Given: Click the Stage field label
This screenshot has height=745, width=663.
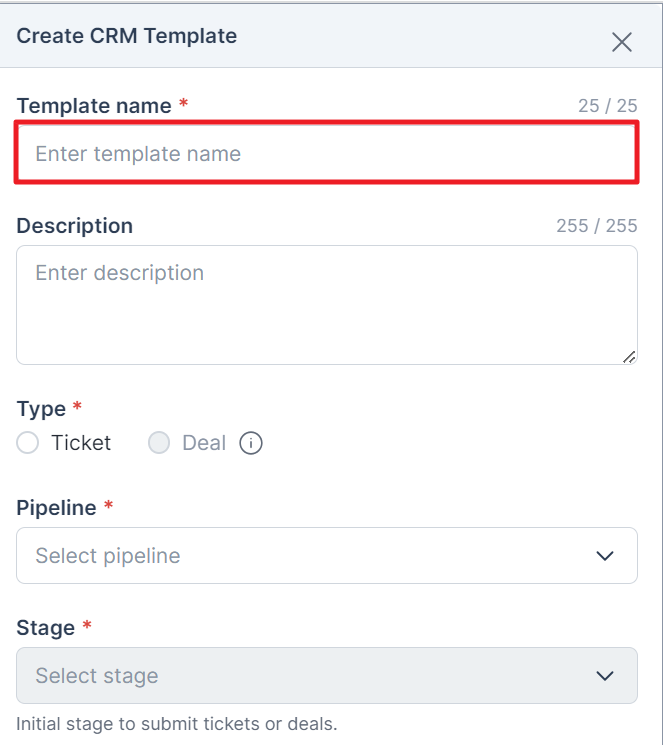Looking at the screenshot, I should coord(46,628).
